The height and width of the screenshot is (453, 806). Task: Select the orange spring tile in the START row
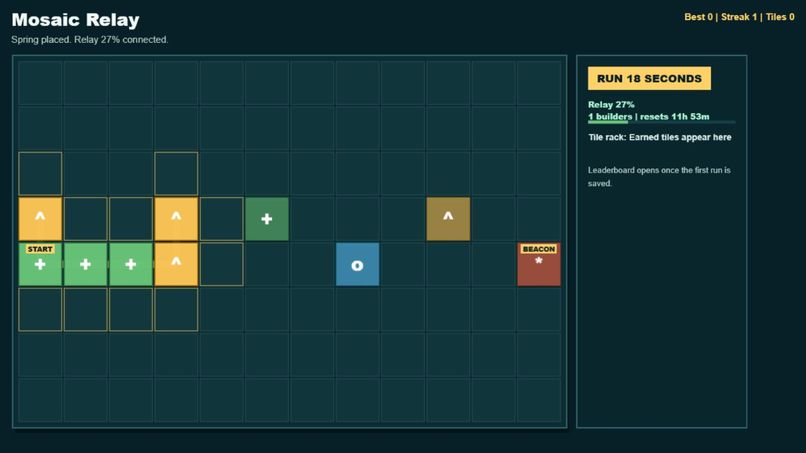point(176,264)
